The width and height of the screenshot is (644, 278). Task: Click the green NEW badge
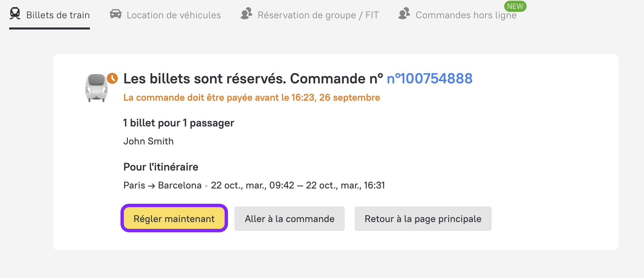(515, 6)
